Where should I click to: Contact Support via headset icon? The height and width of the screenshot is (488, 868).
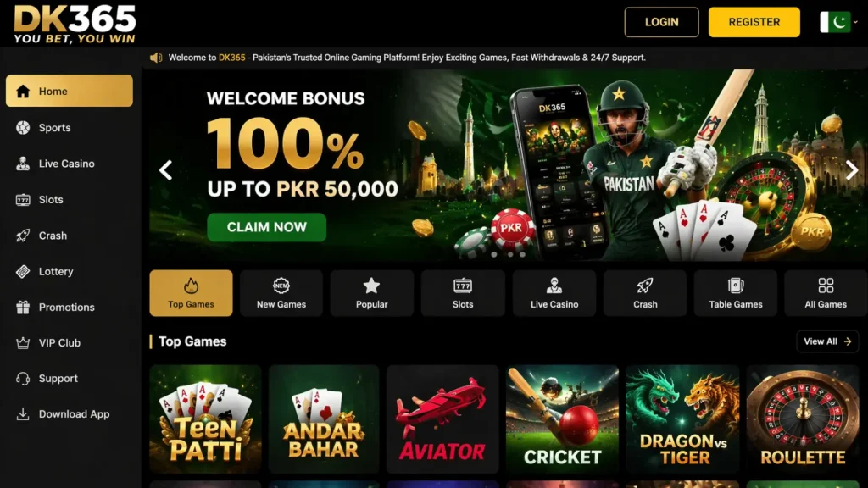click(x=23, y=379)
